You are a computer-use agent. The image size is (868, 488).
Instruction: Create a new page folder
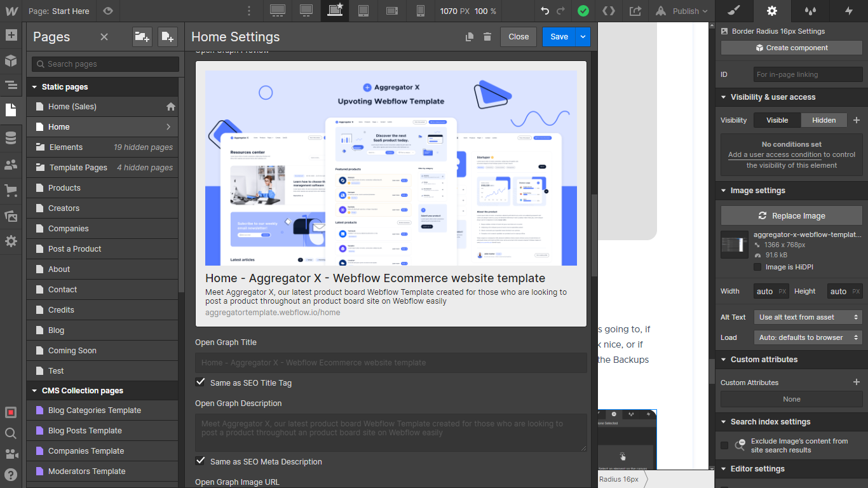[x=142, y=37]
